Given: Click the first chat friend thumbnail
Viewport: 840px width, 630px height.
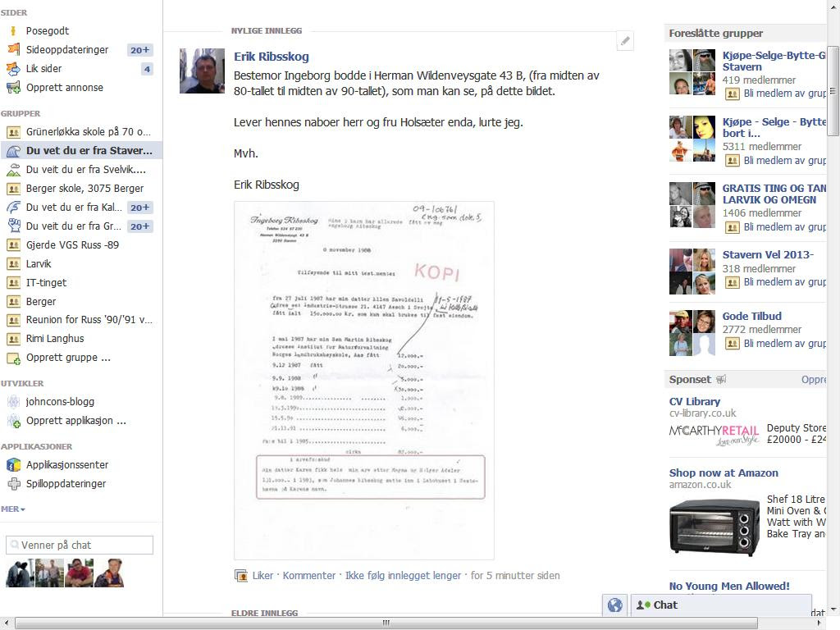Looking at the screenshot, I should (x=21, y=573).
